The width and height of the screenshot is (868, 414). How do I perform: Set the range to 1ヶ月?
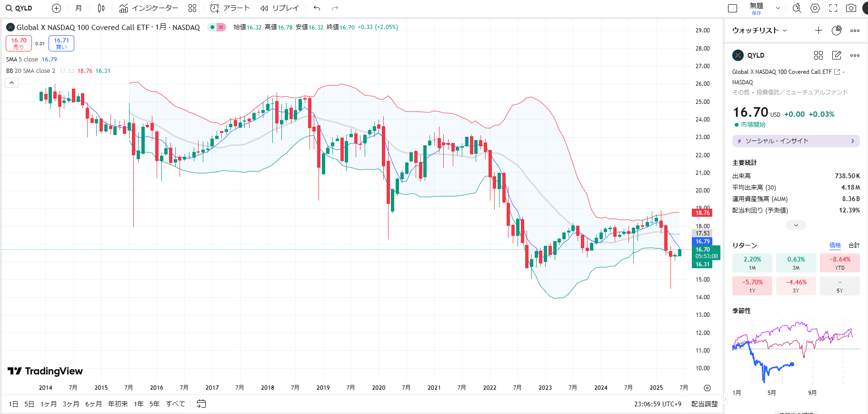coord(49,404)
